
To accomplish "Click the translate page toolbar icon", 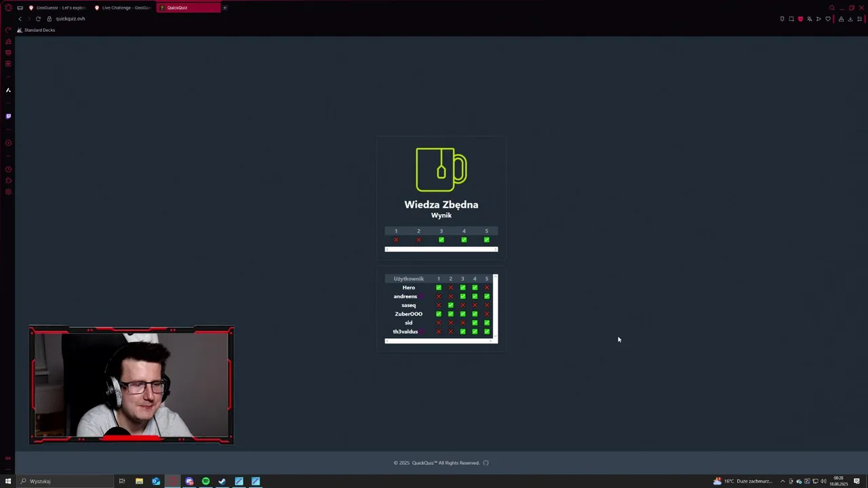I will (809, 18).
